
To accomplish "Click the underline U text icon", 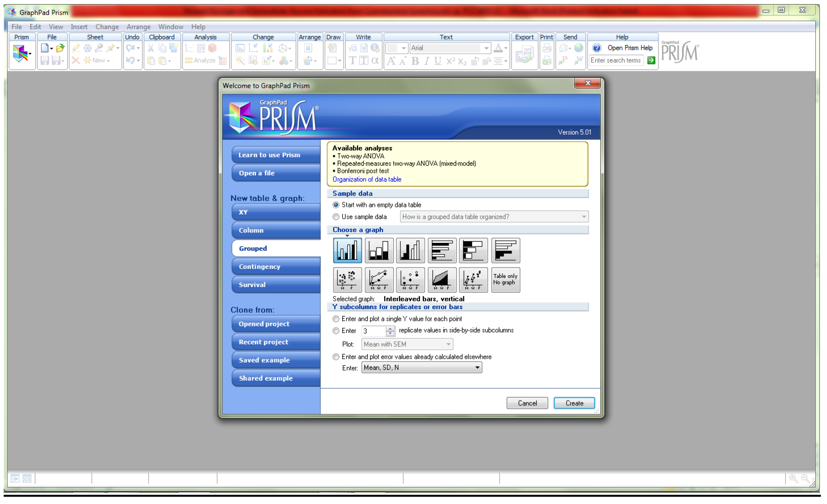I will [438, 61].
